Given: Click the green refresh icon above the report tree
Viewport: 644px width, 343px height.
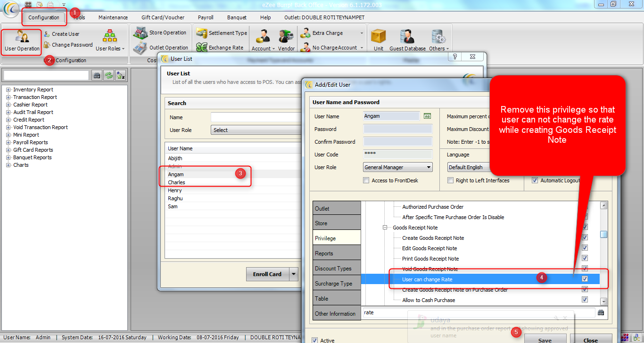Looking at the screenshot, I should pos(108,75).
